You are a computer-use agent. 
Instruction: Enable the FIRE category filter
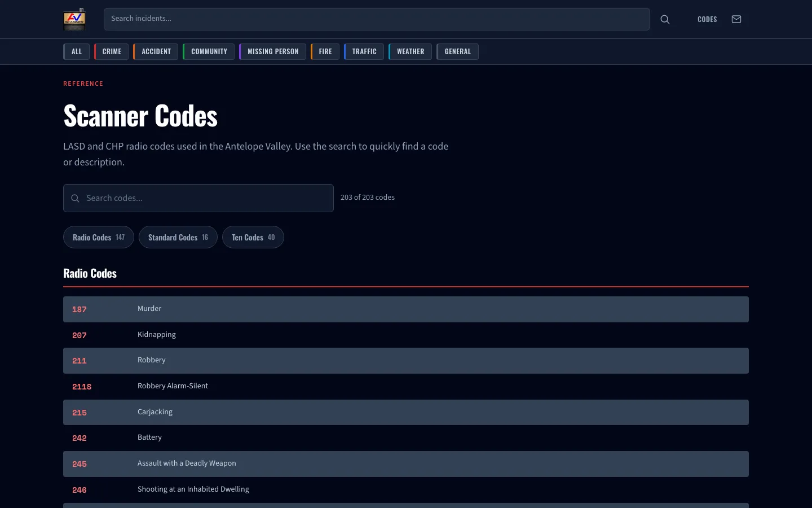325,51
